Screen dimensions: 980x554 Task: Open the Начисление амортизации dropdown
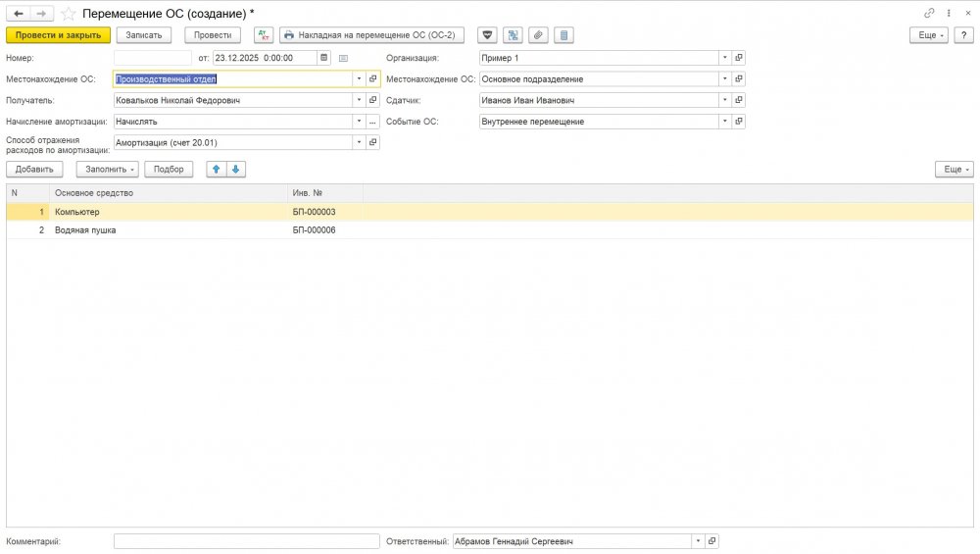(x=359, y=122)
